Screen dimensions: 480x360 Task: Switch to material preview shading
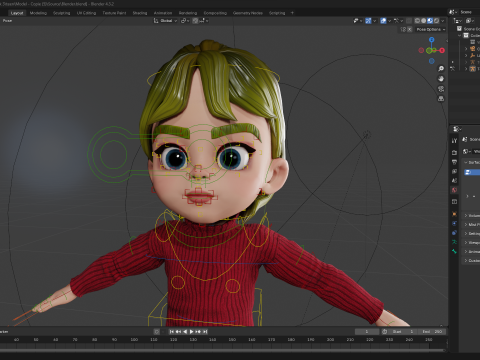[430, 21]
